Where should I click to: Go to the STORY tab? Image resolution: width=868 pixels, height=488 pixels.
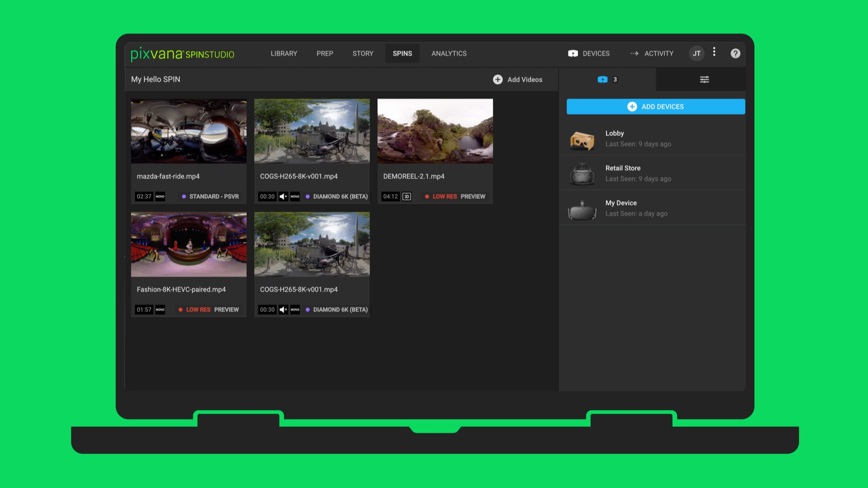click(x=363, y=53)
